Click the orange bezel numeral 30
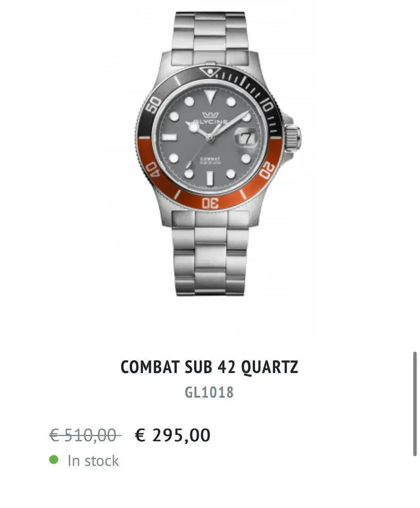The image size is (420, 508). pyautogui.click(x=210, y=203)
